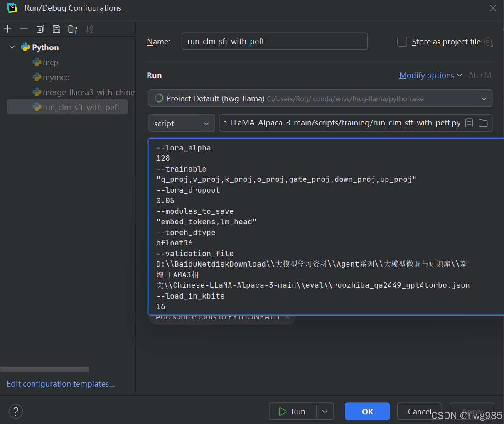Image resolution: width=504 pixels, height=424 pixels.
Task: Change the script target type dropdown
Action: pos(182,123)
